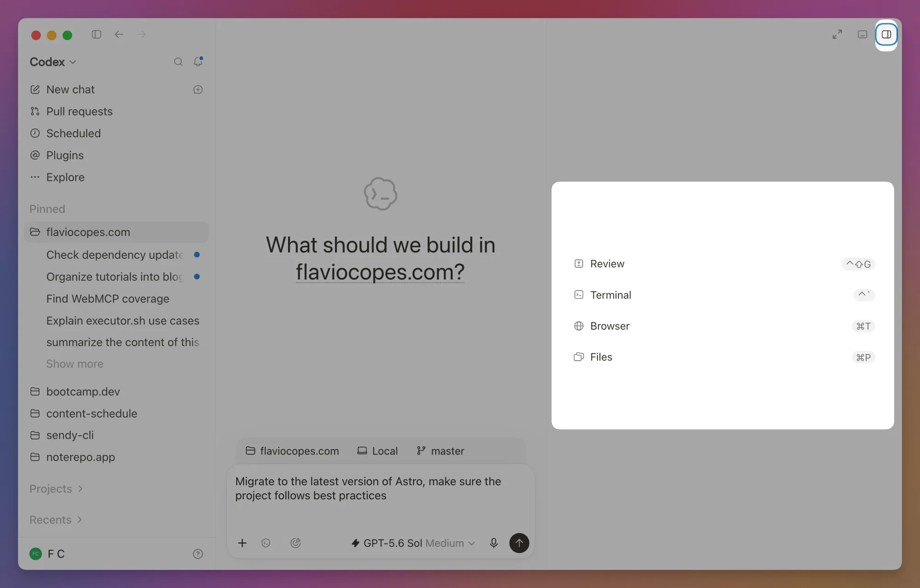
Task: Open Browser in the side panel
Action: pyautogui.click(x=724, y=326)
